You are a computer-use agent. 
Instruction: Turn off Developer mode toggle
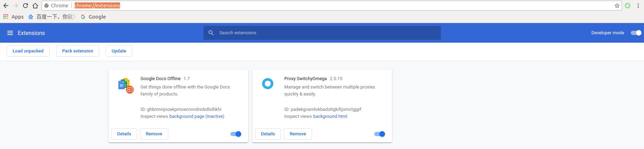(636, 33)
